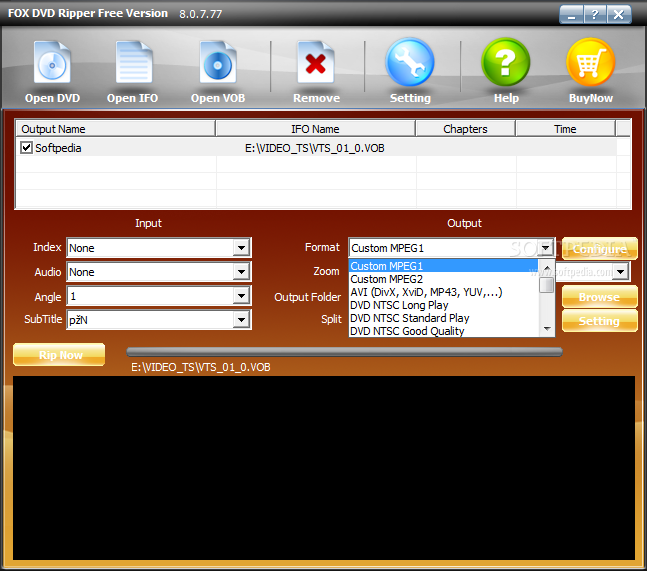Load a VOB file via Open VOB
The image size is (647, 571).
pyautogui.click(x=218, y=63)
